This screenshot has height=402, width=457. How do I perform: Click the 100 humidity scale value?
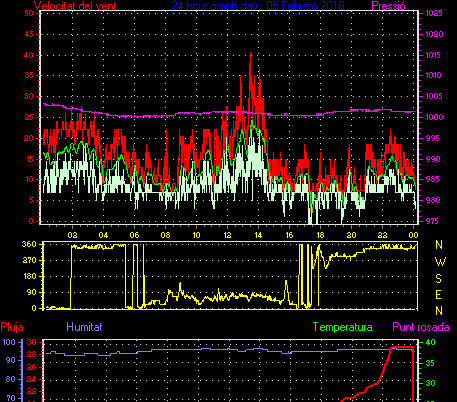(9, 342)
